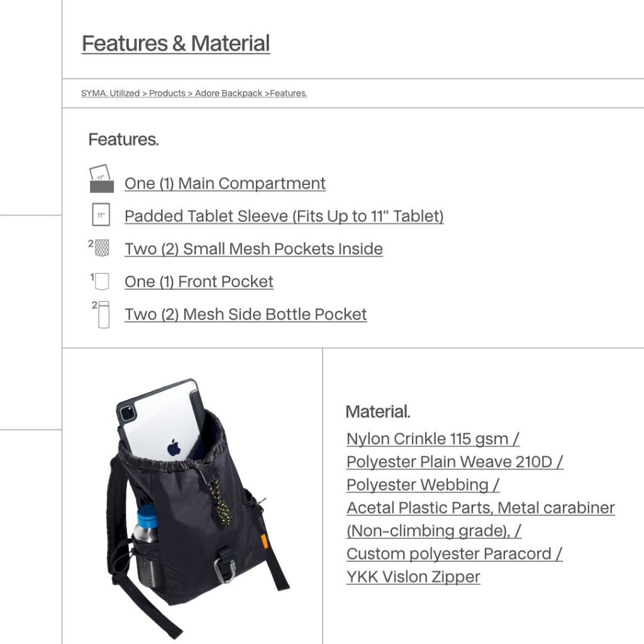This screenshot has height=644, width=644.
Task: Click the 11-inch tablet sleeve icon
Action: pos(101,214)
